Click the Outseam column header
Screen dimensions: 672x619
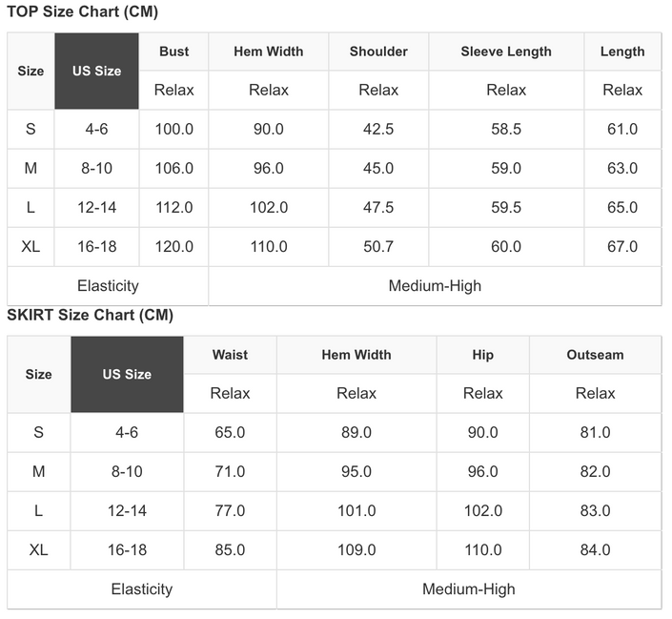pyautogui.click(x=595, y=355)
